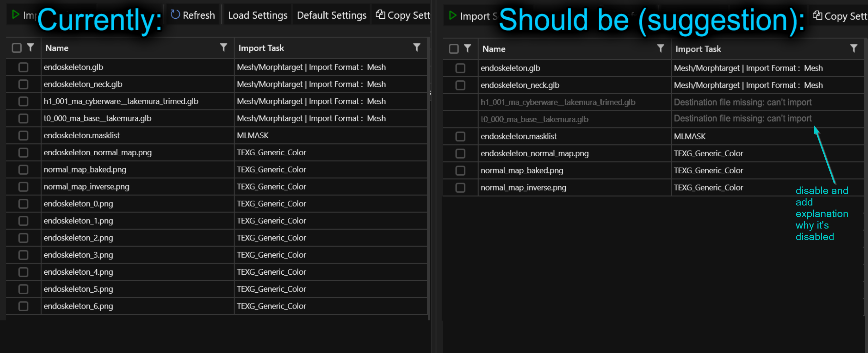Check the checkbox for normal_map_baked.png
868x353 pixels.
(x=23, y=169)
